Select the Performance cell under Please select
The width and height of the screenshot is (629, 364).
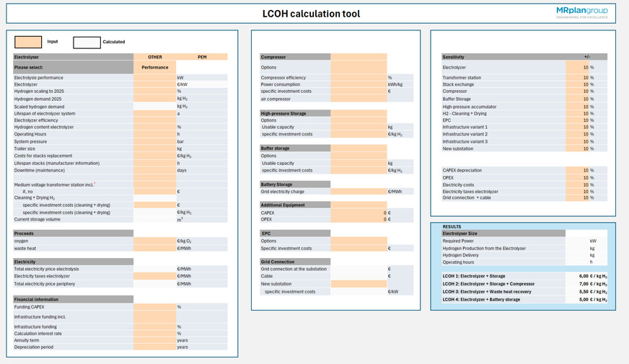pyautogui.click(x=154, y=67)
